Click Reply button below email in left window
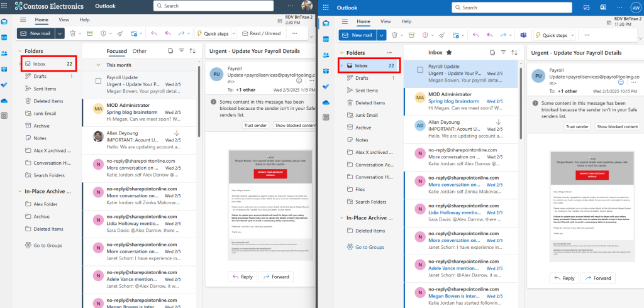Viewport: 644px width, 308px height. (x=242, y=277)
